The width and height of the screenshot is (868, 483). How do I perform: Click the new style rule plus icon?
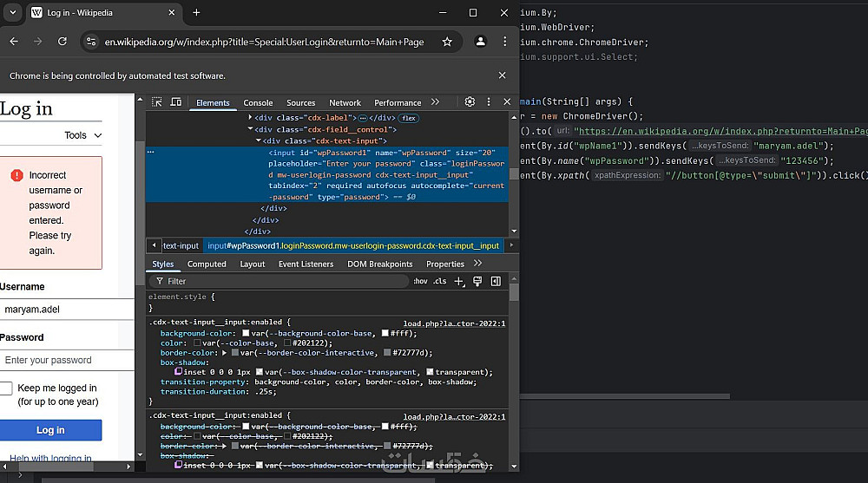pyautogui.click(x=459, y=281)
